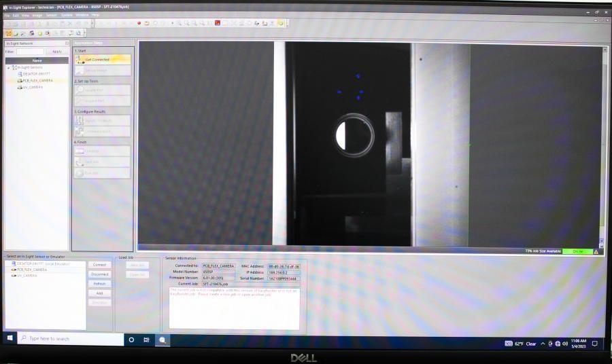Click the job compatibility message box

234,308
